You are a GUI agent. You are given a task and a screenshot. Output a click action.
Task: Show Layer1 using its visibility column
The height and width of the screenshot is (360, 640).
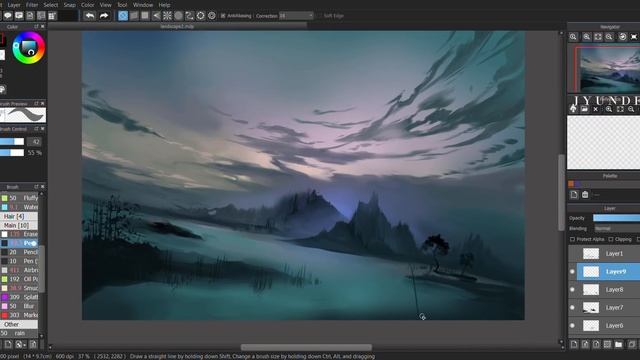coord(572,253)
